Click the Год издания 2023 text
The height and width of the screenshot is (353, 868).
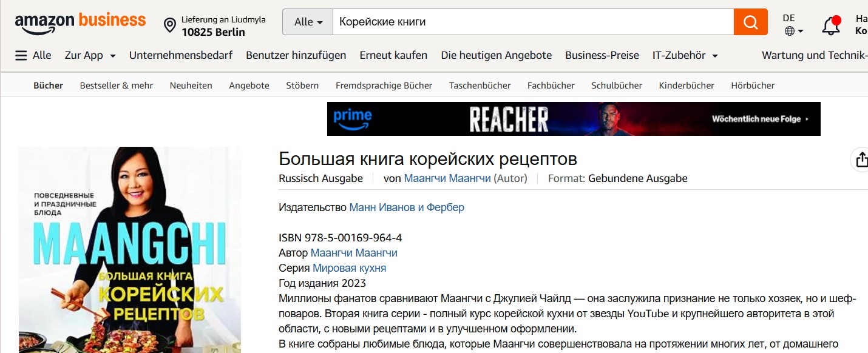point(322,283)
